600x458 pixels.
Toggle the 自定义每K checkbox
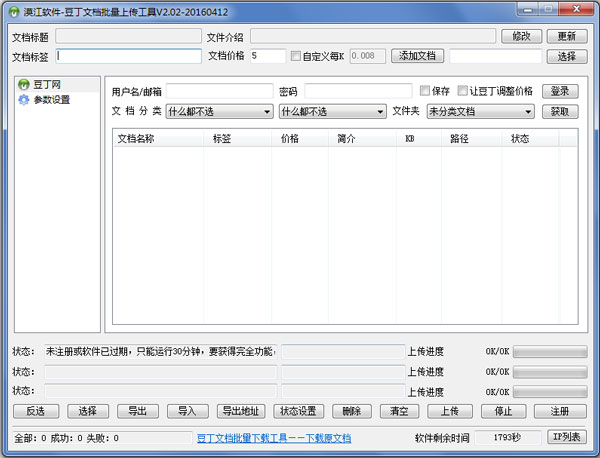295,56
